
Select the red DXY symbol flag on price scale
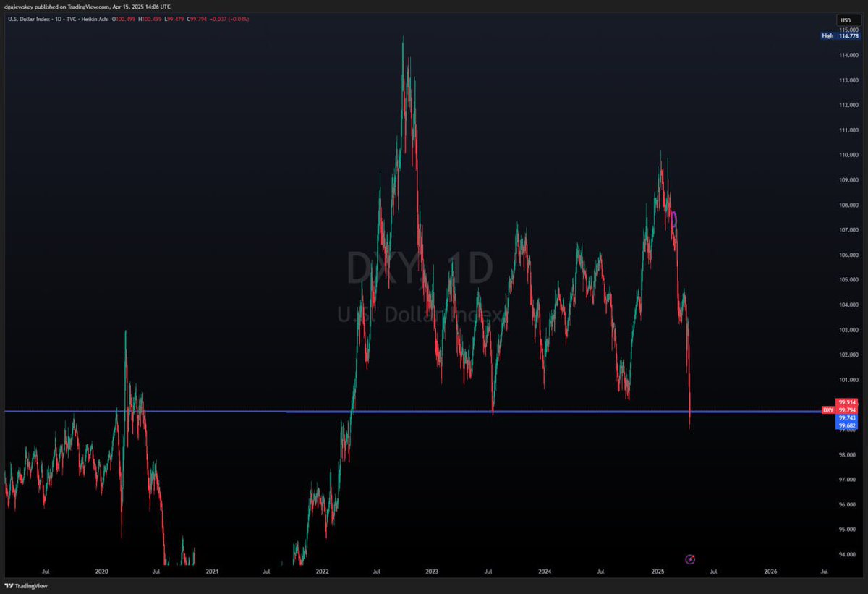(x=827, y=410)
